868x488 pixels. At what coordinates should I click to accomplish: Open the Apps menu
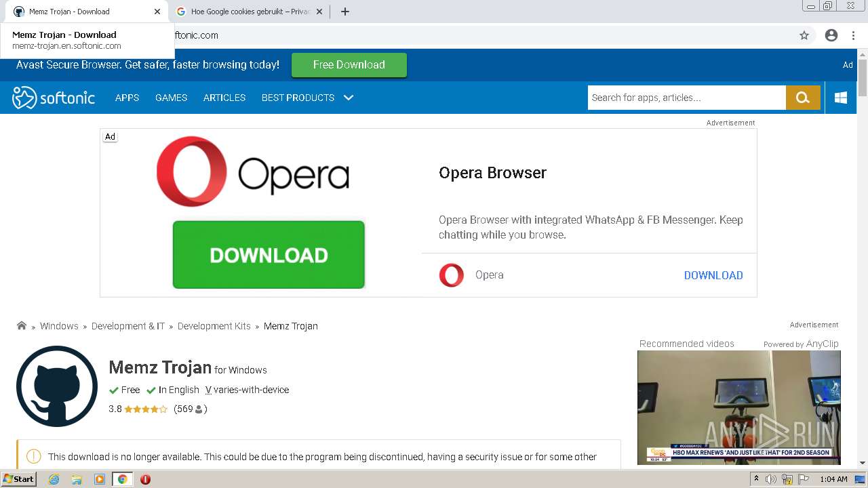pyautogui.click(x=127, y=98)
